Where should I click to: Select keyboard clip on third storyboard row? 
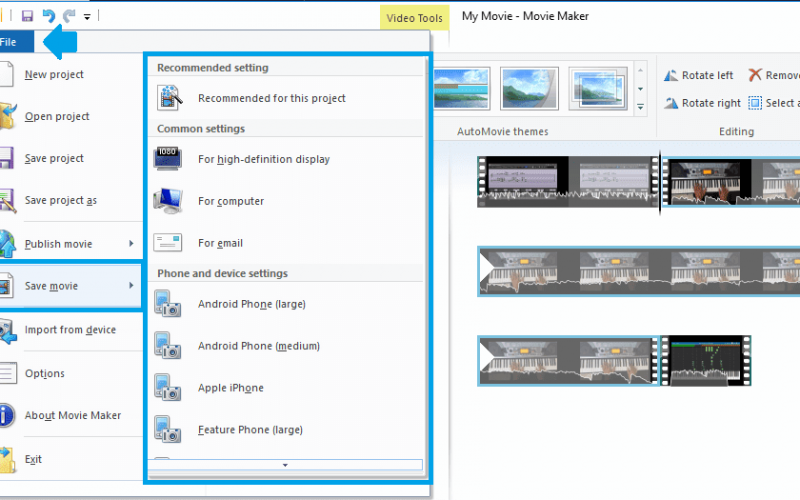point(568,361)
